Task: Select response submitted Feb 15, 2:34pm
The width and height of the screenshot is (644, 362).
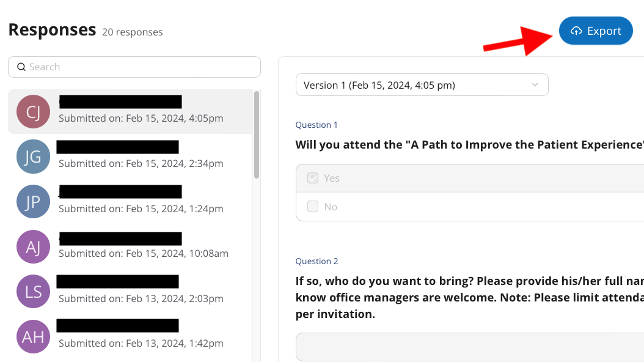Action: (141, 163)
